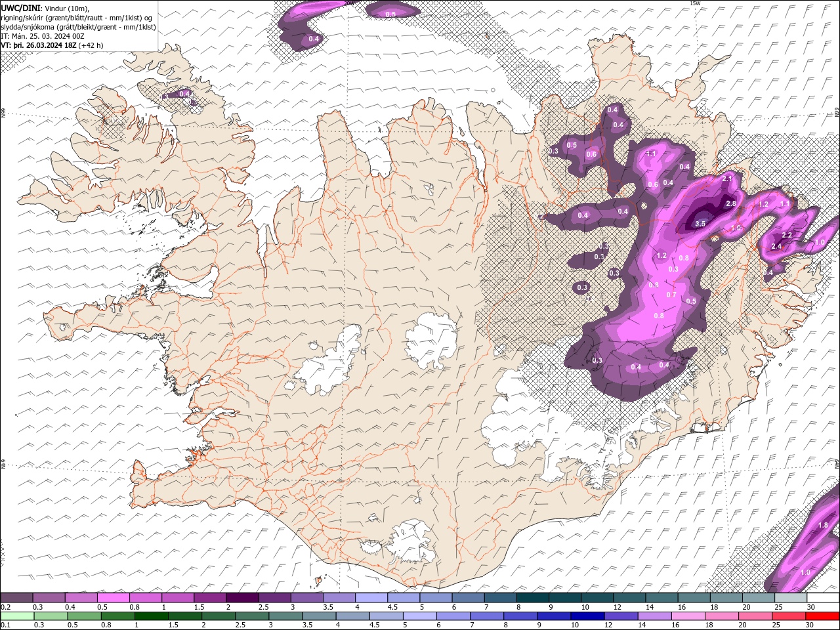The height and width of the screenshot is (630, 840).
Task: Select the light purple 14 rain legend swatch
Action: pos(655,616)
